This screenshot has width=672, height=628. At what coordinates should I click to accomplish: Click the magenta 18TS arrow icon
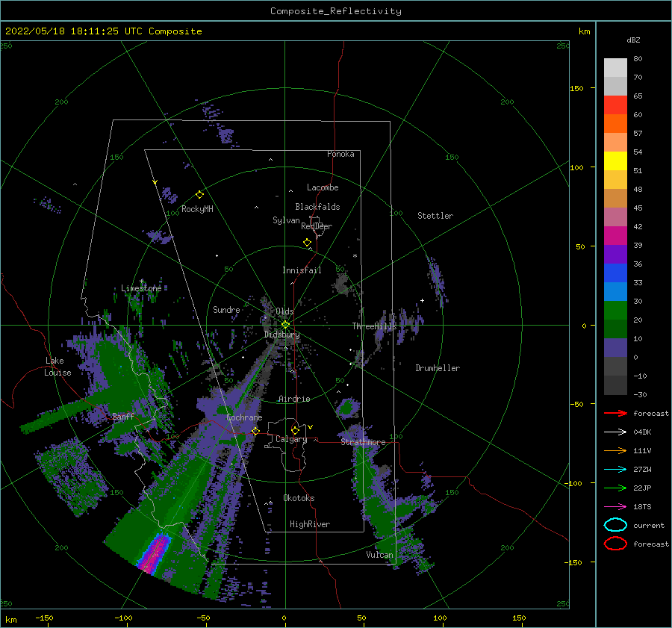[615, 506]
